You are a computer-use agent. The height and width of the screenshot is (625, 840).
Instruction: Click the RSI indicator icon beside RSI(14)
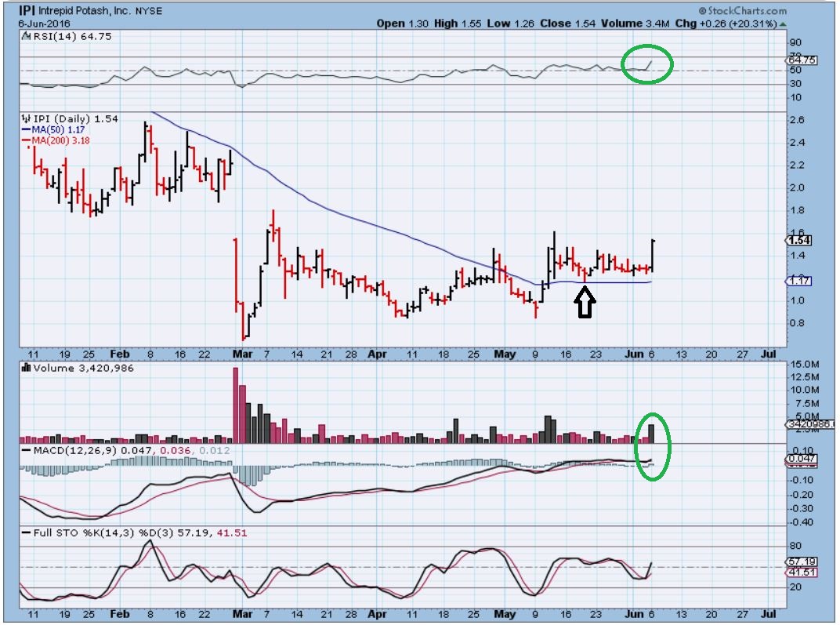pyautogui.click(x=27, y=36)
